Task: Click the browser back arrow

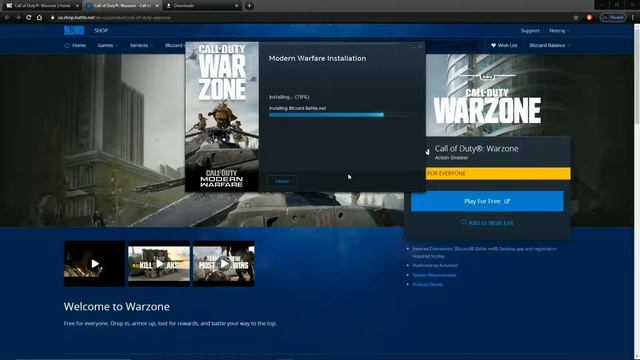Action: click(x=7, y=18)
